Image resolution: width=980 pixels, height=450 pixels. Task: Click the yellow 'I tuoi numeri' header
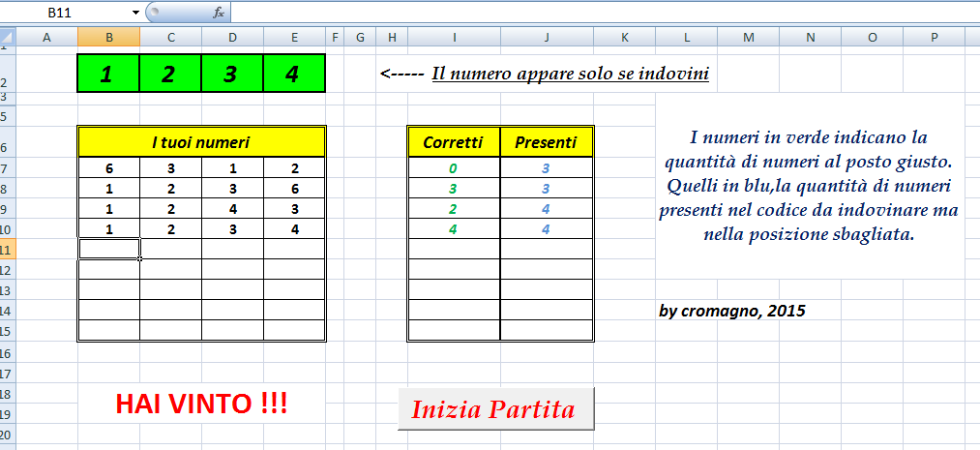(201, 142)
